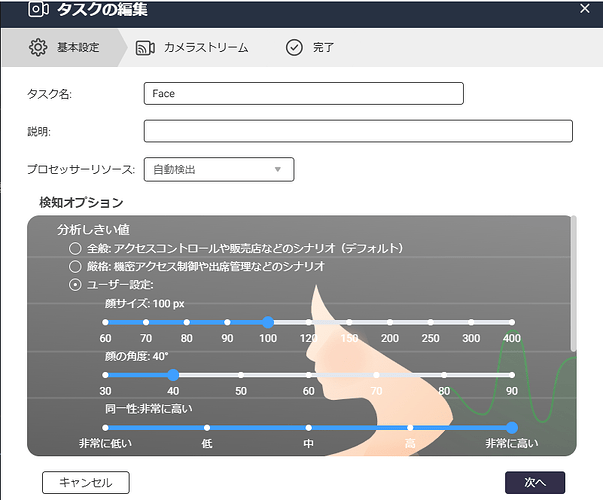Set 顔サイズ slider to 400
This screenshot has height=500, width=603.
pos(512,322)
